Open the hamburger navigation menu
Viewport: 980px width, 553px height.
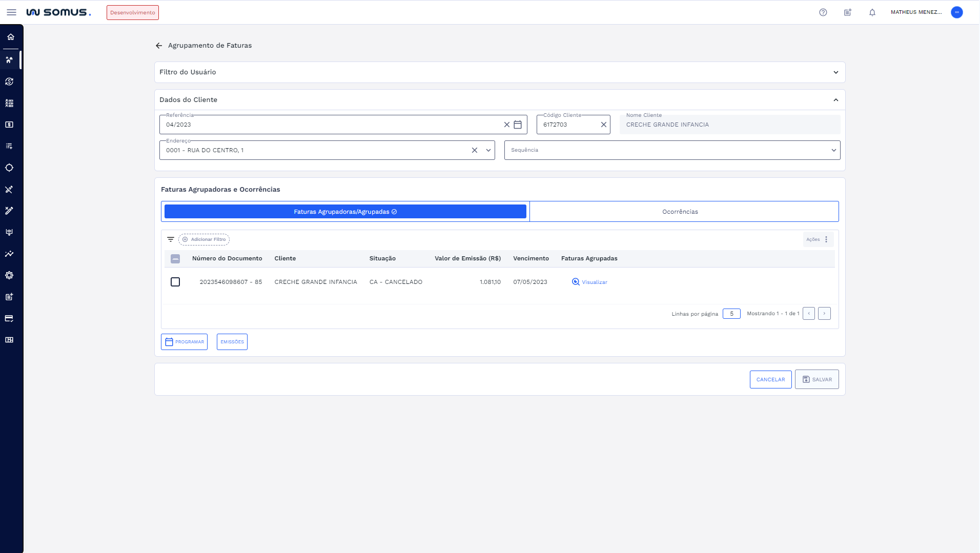(11, 12)
